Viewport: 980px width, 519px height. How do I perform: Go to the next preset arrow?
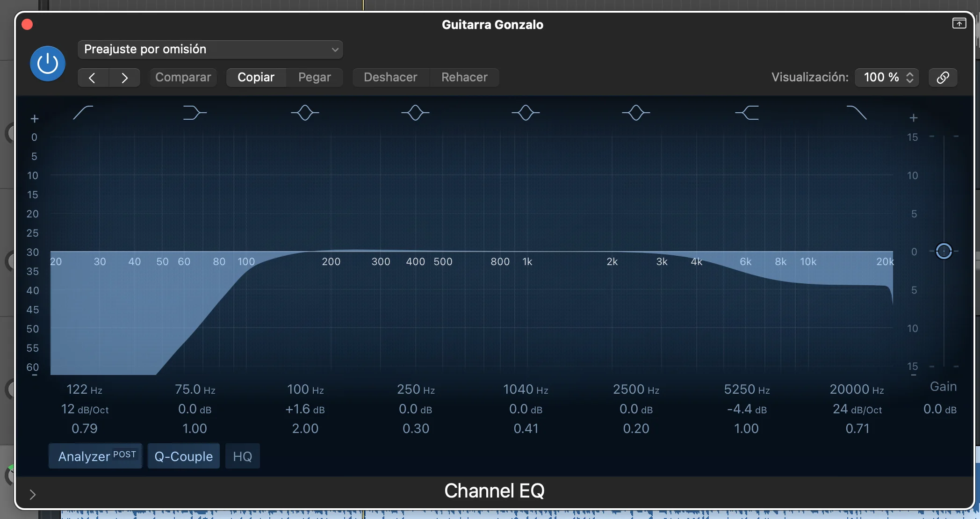pyautogui.click(x=124, y=78)
